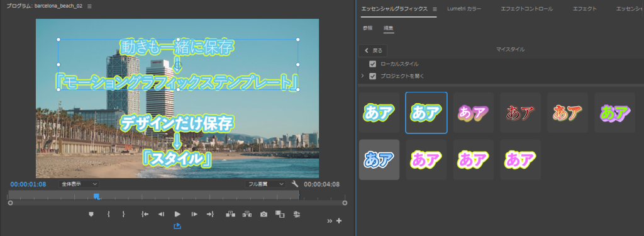
Task: Open the button overflow double-arrow
Action: [330, 221]
